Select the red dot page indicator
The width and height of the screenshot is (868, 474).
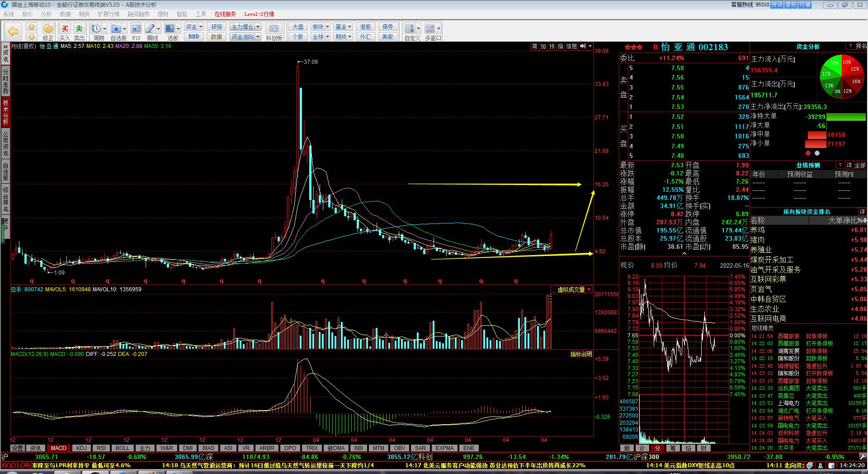click(x=808, y=153)
